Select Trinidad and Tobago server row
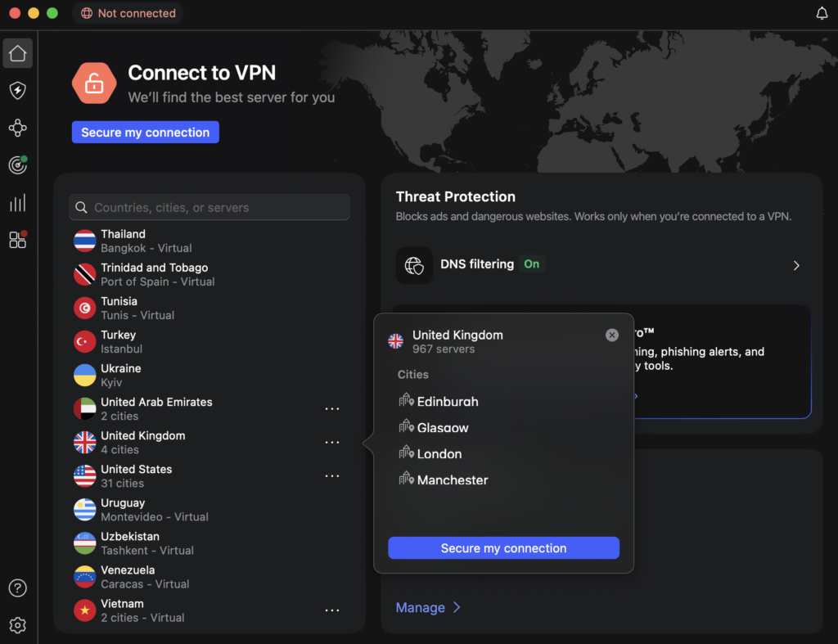 (209, 275)
